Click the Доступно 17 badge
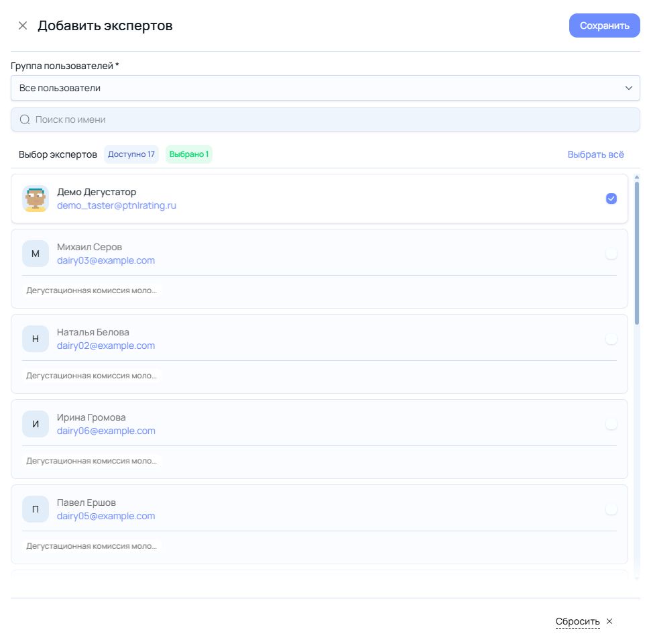651x644 pixels. click(x=131, y=154)
